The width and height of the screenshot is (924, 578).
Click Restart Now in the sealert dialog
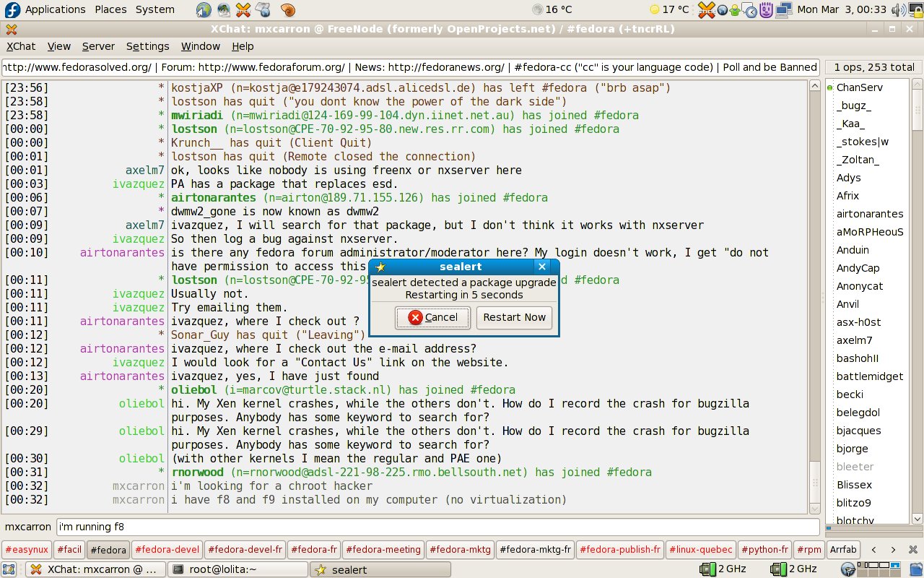[x=514, y=317]
